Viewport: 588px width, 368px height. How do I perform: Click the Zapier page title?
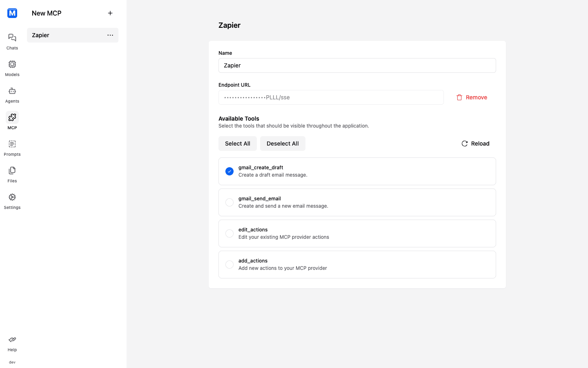click(x=229, y=25)
